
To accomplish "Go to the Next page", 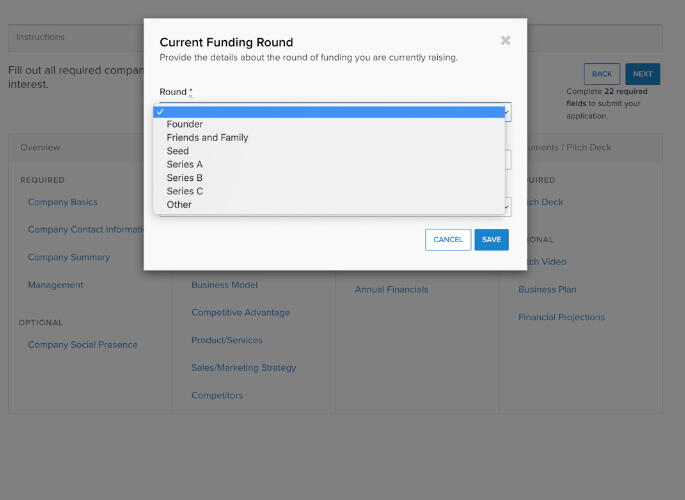I will pyautogui.click(x=642, y=74).
